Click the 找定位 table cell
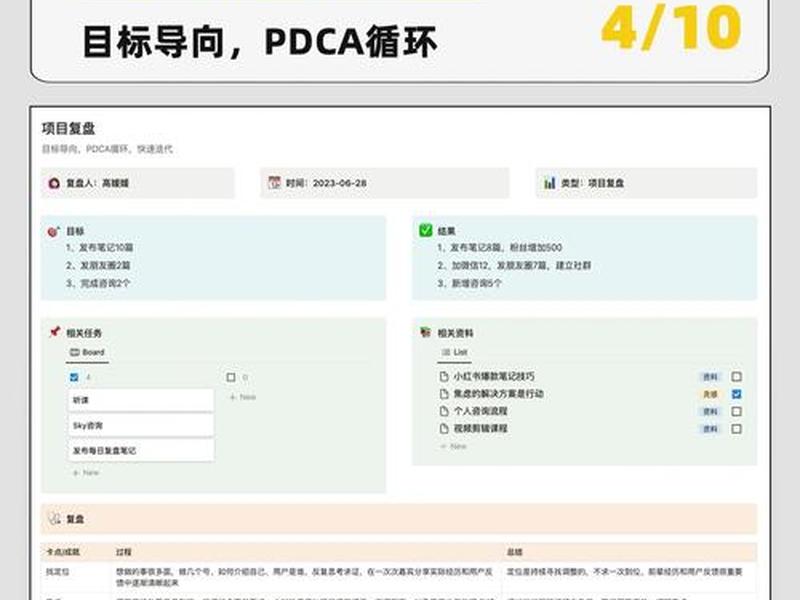This screenshot has height=600, width=800. (x=76, y=577)
